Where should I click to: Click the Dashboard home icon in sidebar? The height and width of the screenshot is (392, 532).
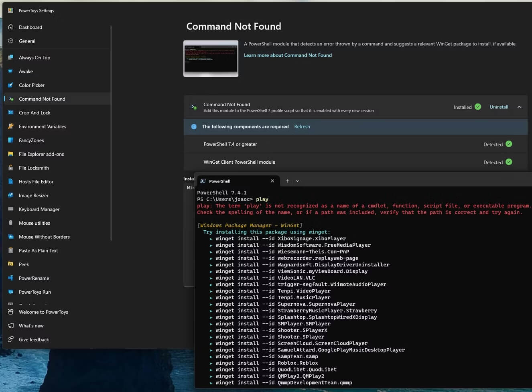(11, 27)
